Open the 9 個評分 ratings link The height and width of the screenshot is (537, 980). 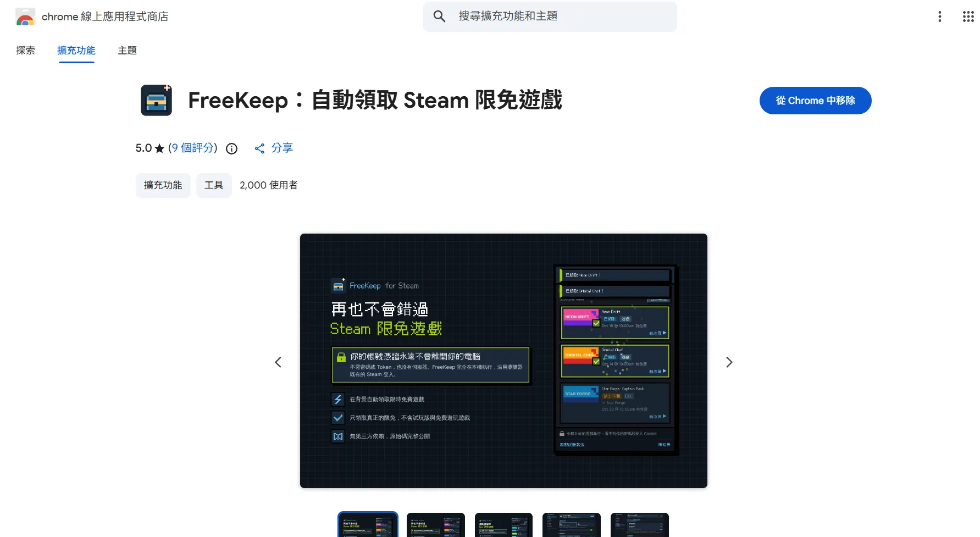coord(192,148)
